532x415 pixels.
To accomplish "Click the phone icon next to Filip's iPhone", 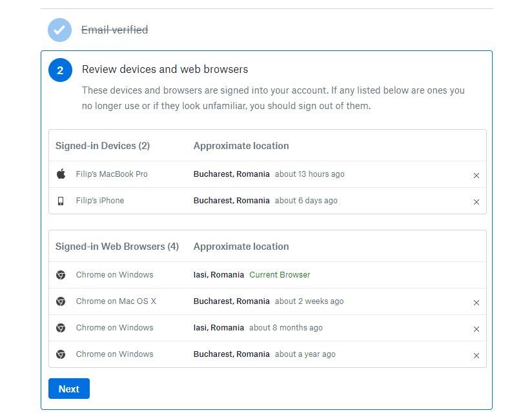I will click(61, 201).
